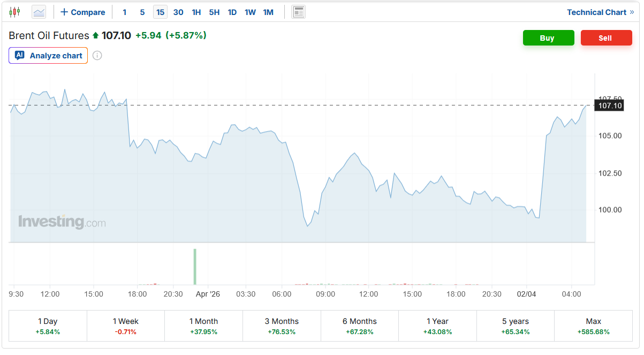Viewport: 644px width, 355px height.
Task: Click the AI Analyze chart button
Action: [48, 56]
